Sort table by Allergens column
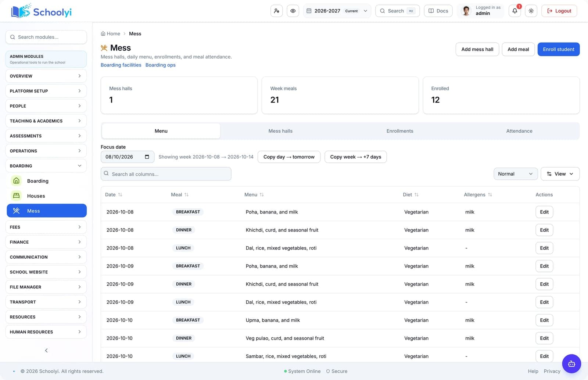The image size is (588, 380). tap(478, 194)
